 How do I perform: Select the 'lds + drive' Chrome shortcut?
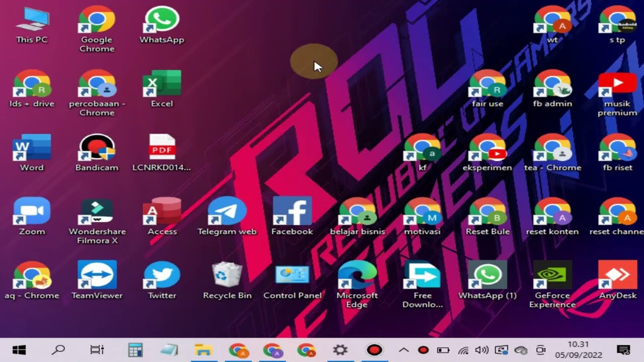pyautogui.click(x=32, y=89)
